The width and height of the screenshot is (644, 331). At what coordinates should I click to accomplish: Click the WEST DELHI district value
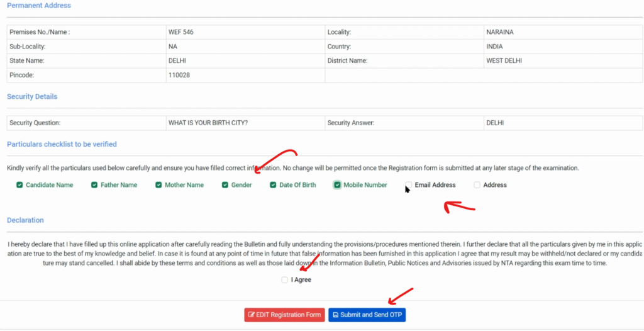click(504, 61)
